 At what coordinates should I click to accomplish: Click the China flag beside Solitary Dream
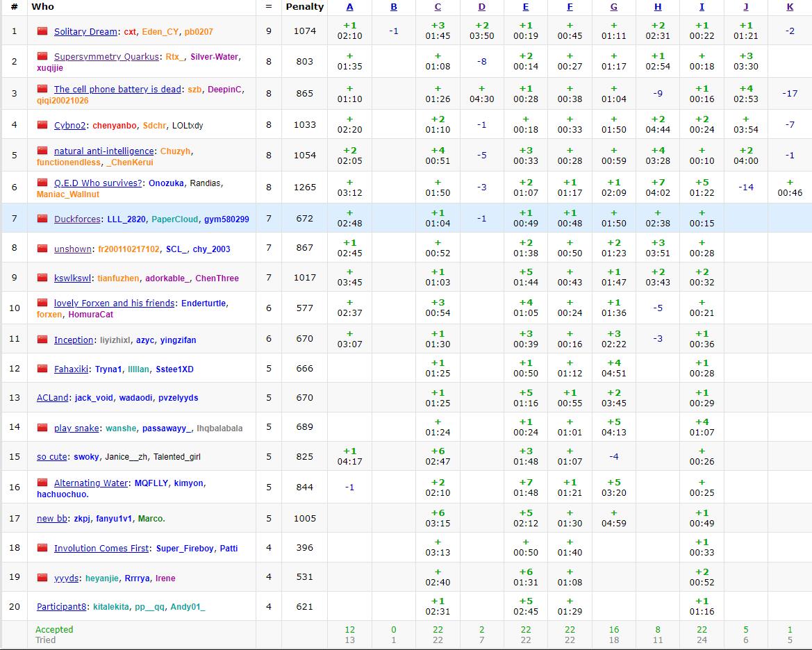(42, 31)
